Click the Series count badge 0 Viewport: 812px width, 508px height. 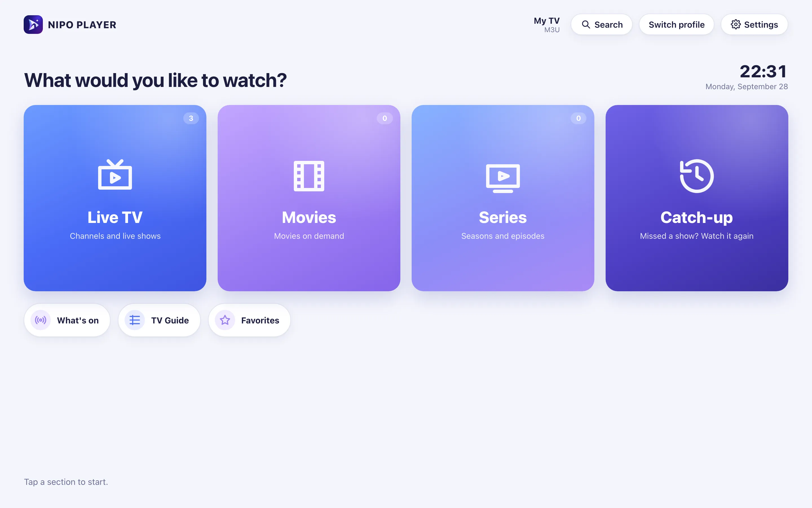click(x=579, y=118)
